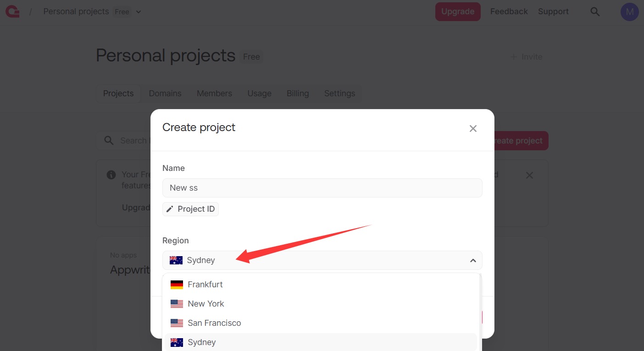Open the search magnifier in header
644x351 pixels.
(595, 12)
